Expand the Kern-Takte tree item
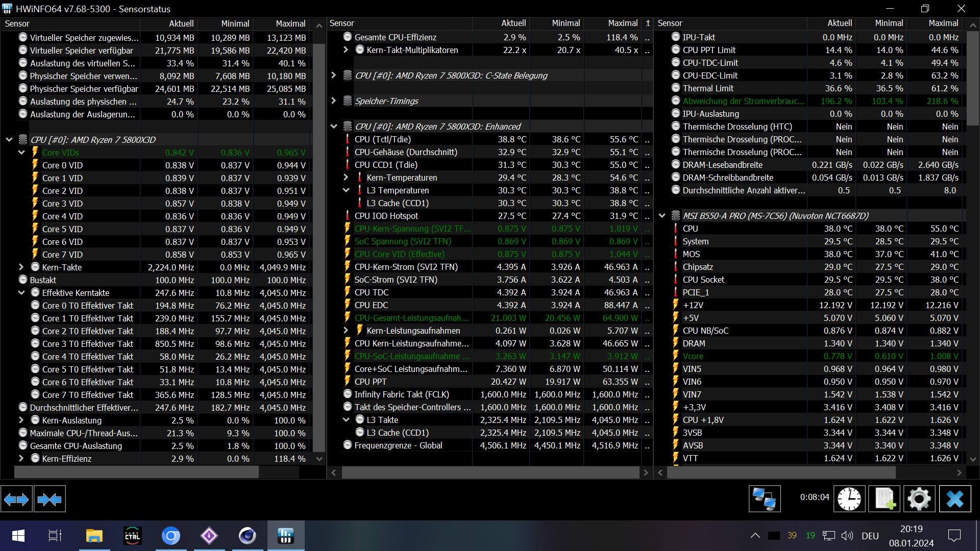 [21, 267]
